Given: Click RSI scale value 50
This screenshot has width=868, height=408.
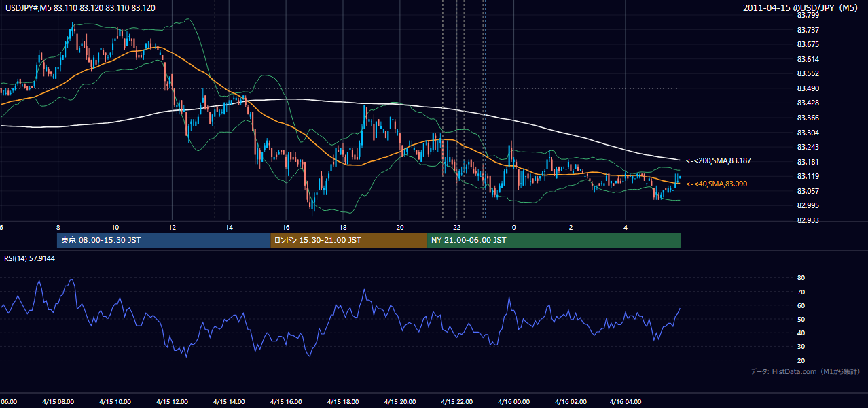Looking at the screenshot, I should pos(801,319).
